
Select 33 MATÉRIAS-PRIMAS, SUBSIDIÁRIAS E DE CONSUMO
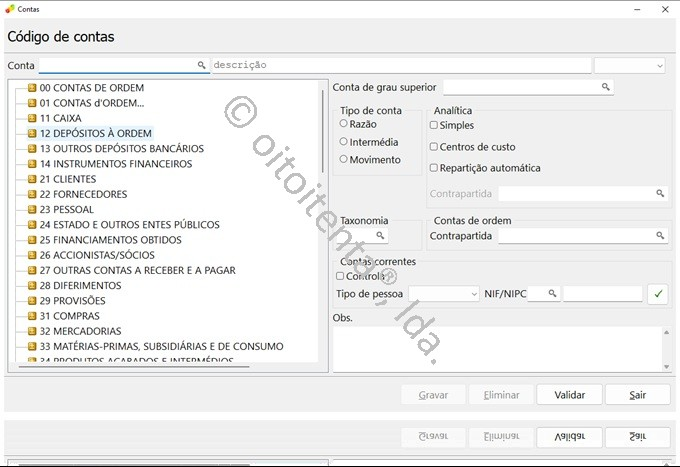click(161, 346)
